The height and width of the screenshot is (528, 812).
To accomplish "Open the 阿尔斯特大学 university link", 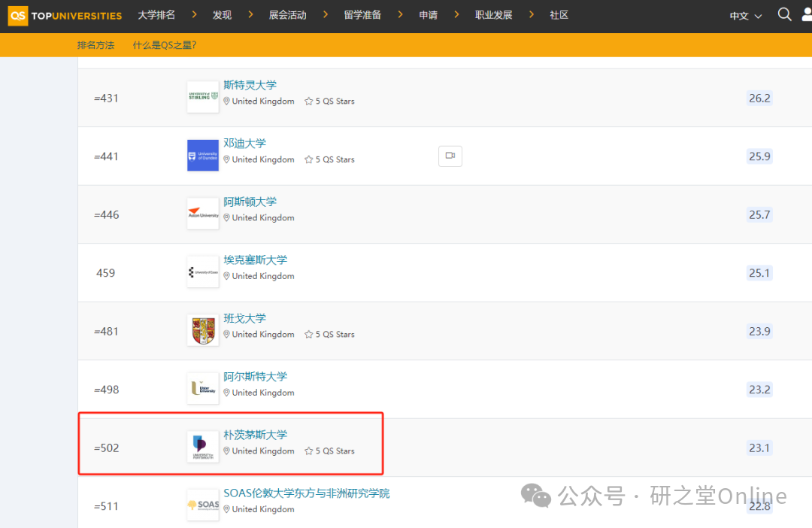I will [x=256, y=376].
